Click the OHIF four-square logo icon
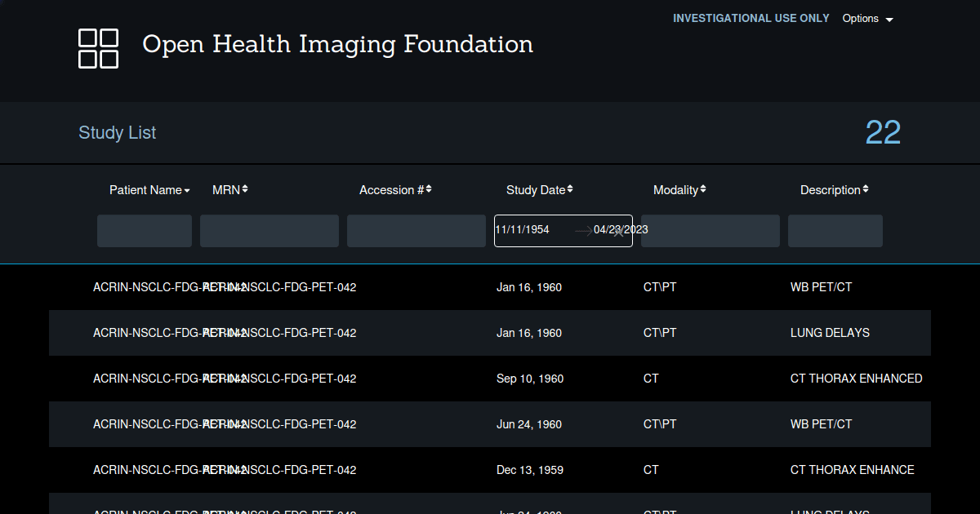 coord(98,48)
